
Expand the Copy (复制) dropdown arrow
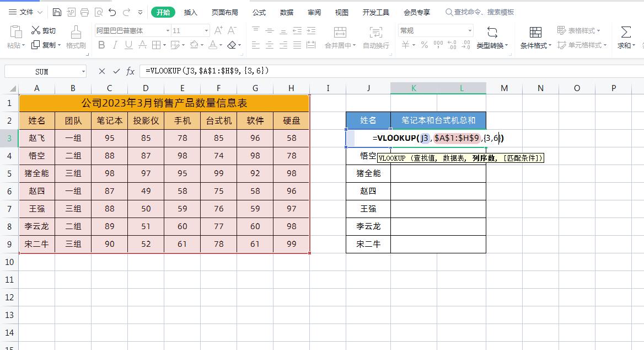click(x=60, y=45)
